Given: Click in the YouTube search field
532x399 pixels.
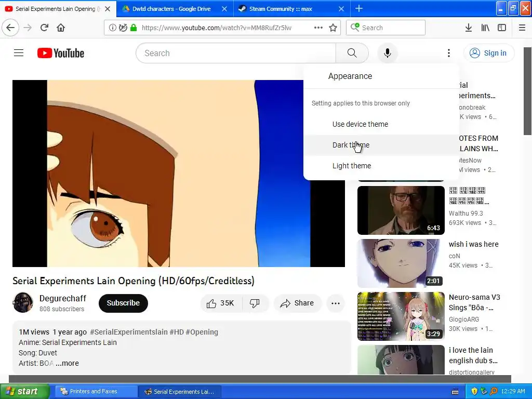Looking at the screenshot, I should 236,53.
